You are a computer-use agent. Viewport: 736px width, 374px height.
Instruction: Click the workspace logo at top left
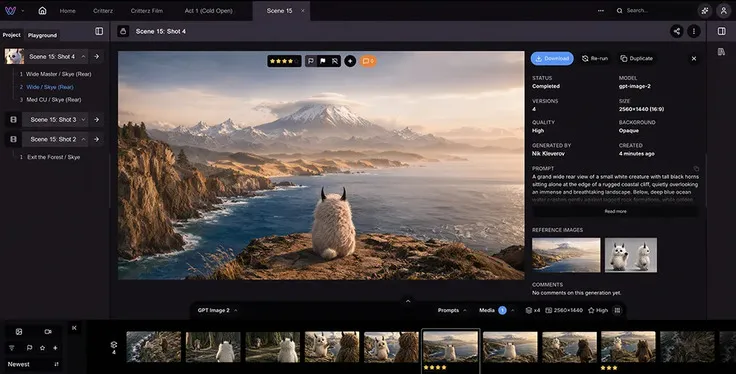pyautogui.click(x=10, y=10)
